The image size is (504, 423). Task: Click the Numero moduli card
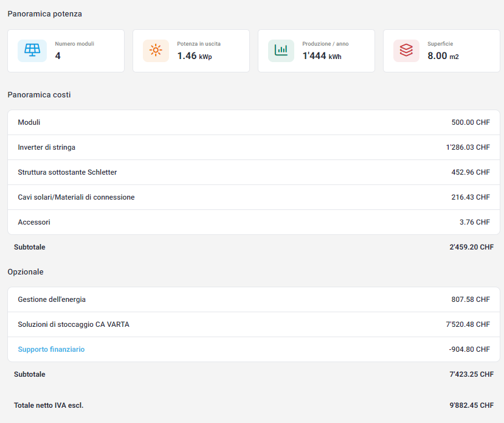coord(66,51)
